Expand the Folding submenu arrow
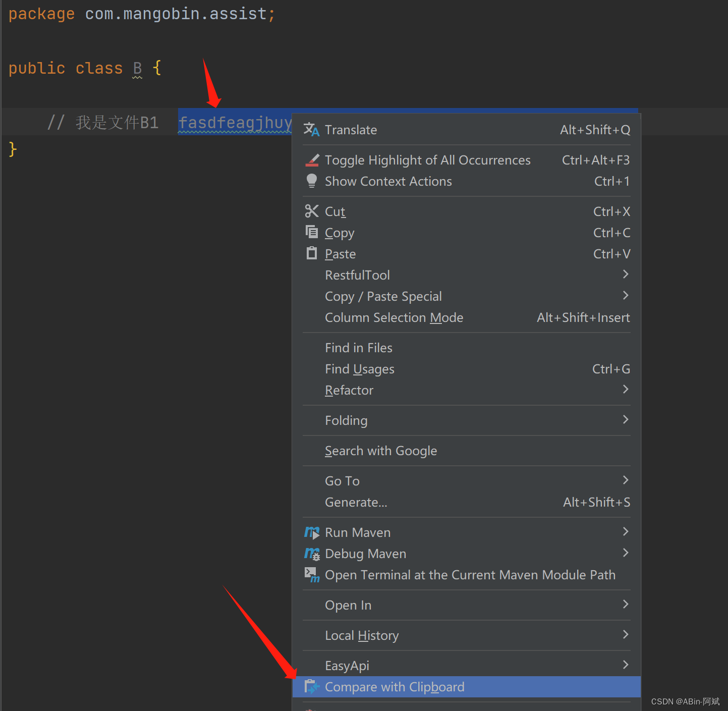The height and width of the screenshot is (711, 728). (626, 419)
